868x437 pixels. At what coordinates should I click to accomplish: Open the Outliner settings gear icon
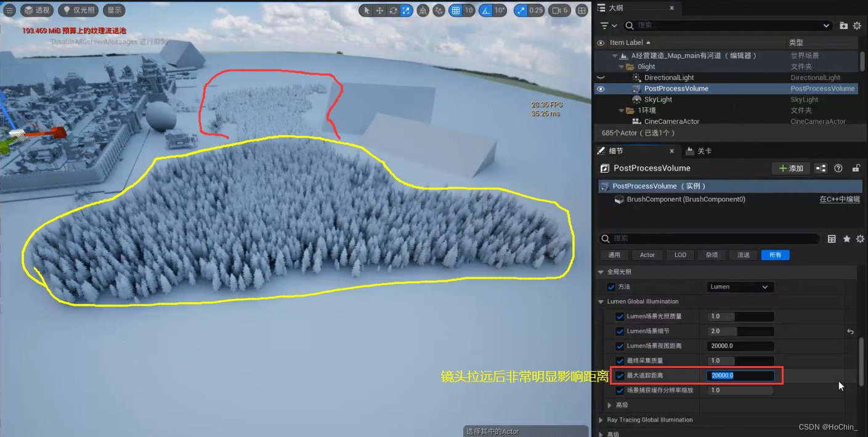coord(858,25)
